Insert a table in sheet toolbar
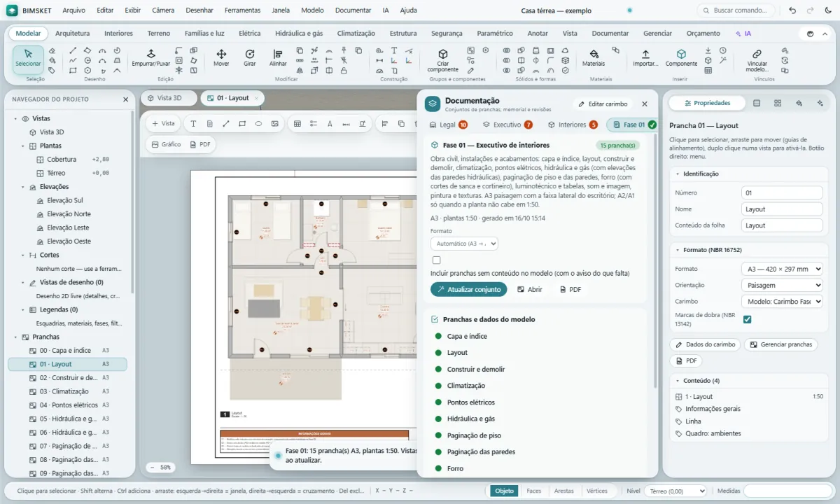This screenshot has width=840, height=504. coord(297,124)
